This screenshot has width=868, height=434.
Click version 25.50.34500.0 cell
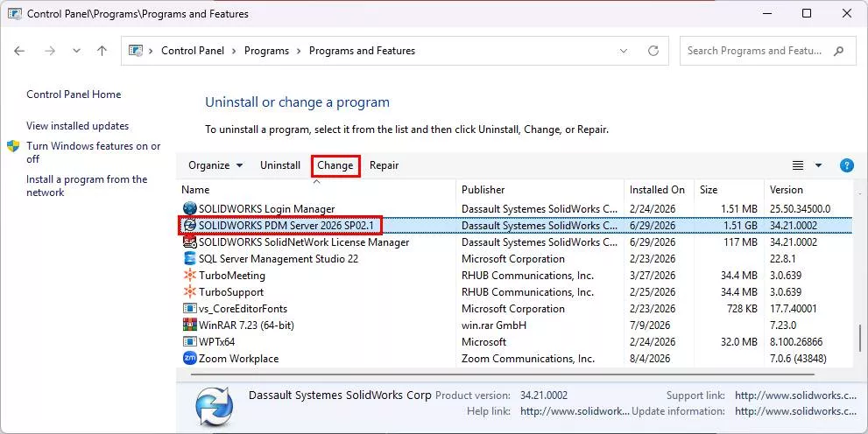tap(800, 209)
